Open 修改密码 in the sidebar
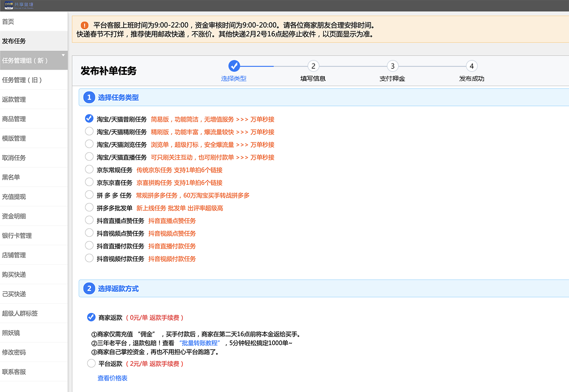Image resolution: width=569 pixels, height=392 pixels. [34, 352]
